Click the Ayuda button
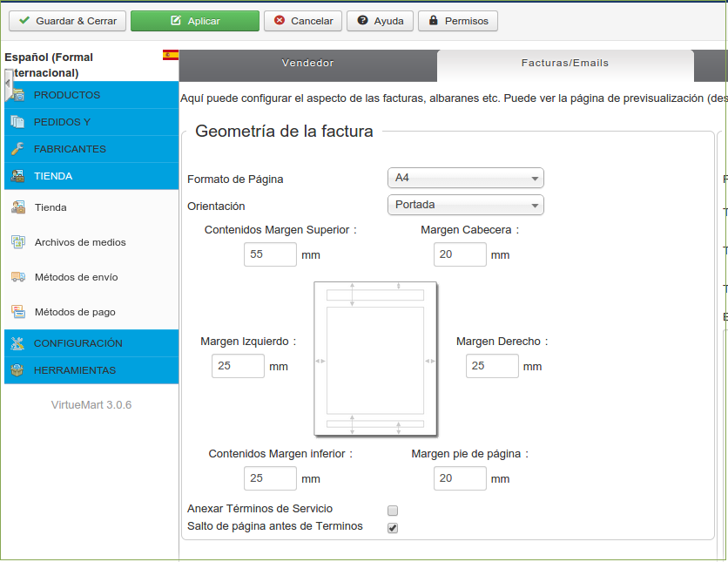 [380, 21]
